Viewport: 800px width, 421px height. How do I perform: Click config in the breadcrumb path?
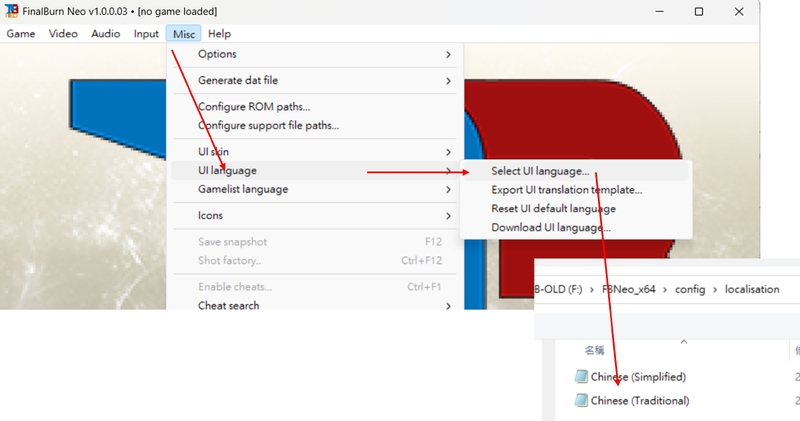pos(690,289)
